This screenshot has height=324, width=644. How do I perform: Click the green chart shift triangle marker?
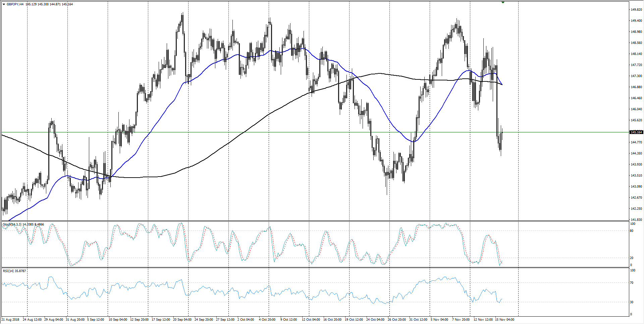(503, 2)
